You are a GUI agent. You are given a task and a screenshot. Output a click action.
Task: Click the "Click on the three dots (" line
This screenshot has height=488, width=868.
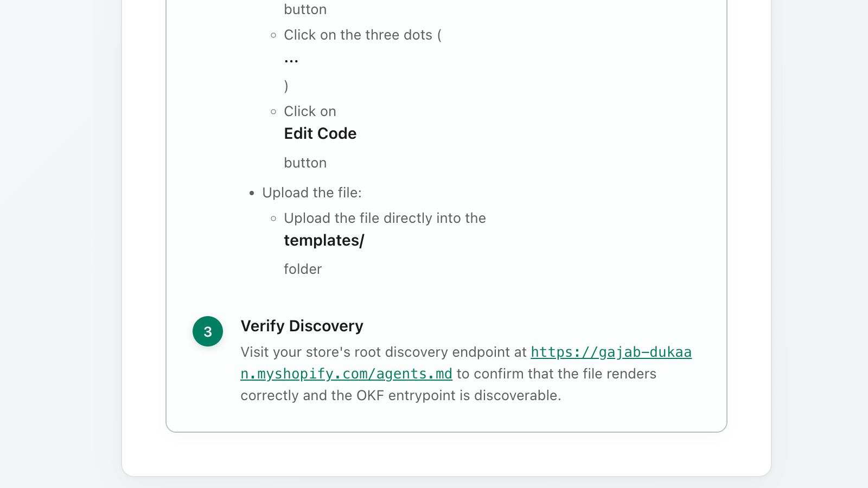pos(363,35)
